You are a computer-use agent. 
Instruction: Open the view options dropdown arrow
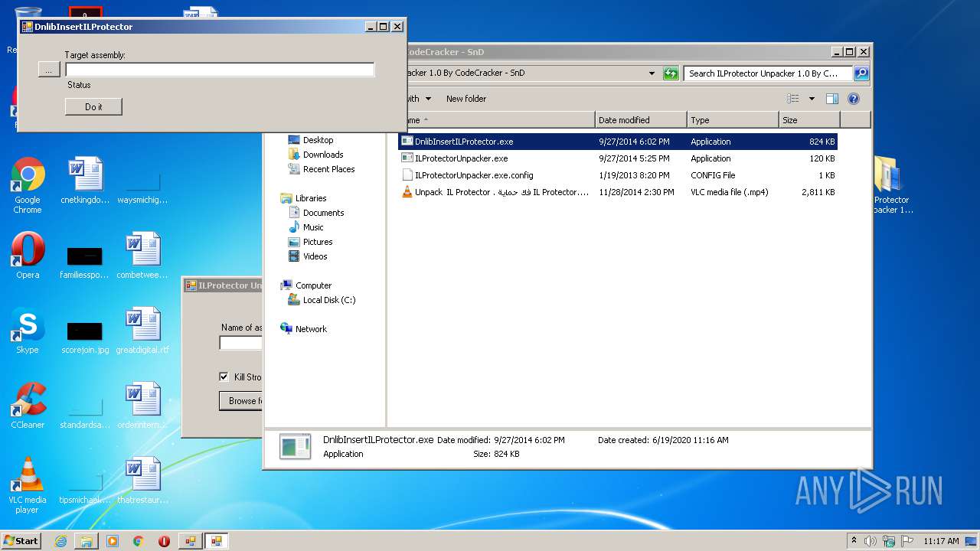[812, 99]
